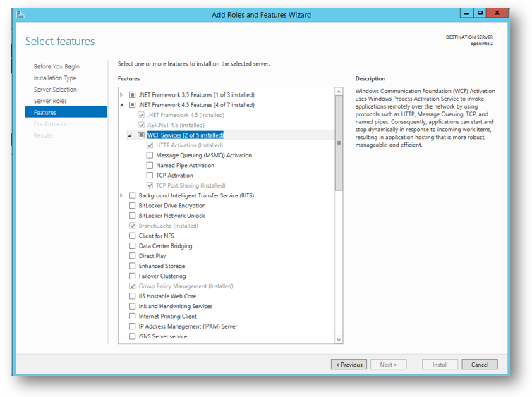Collapse the WCF Services node

130,135
